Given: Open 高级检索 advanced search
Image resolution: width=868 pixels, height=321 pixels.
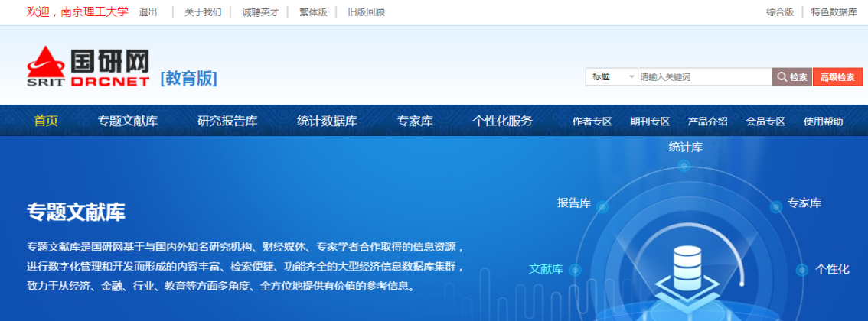Looking at the screenshot, I should coord(837,76).
